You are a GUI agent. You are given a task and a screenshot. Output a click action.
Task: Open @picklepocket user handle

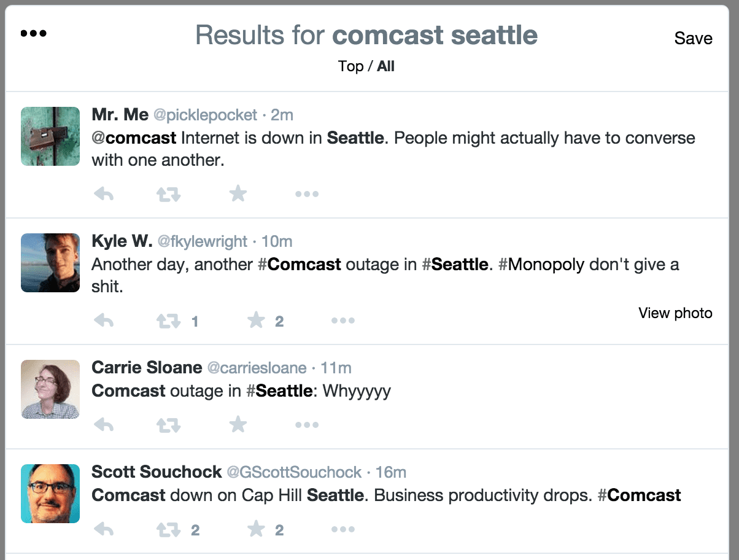205,115
